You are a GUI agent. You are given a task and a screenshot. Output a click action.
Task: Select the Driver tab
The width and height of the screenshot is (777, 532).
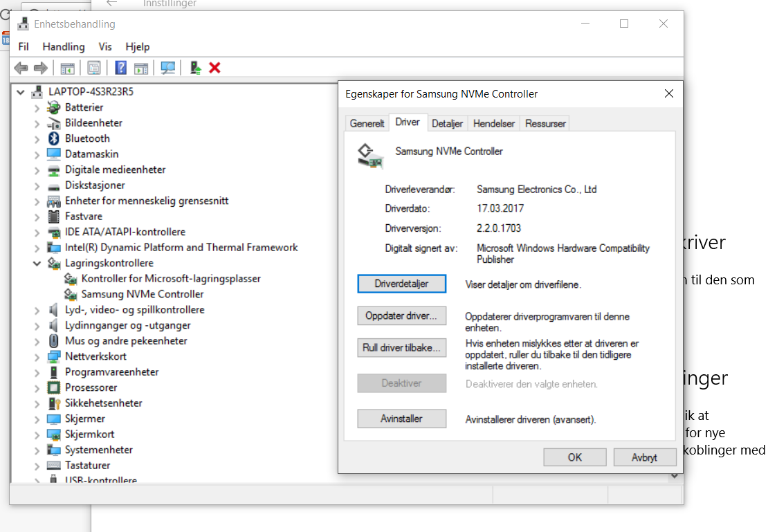coord(408,122)
